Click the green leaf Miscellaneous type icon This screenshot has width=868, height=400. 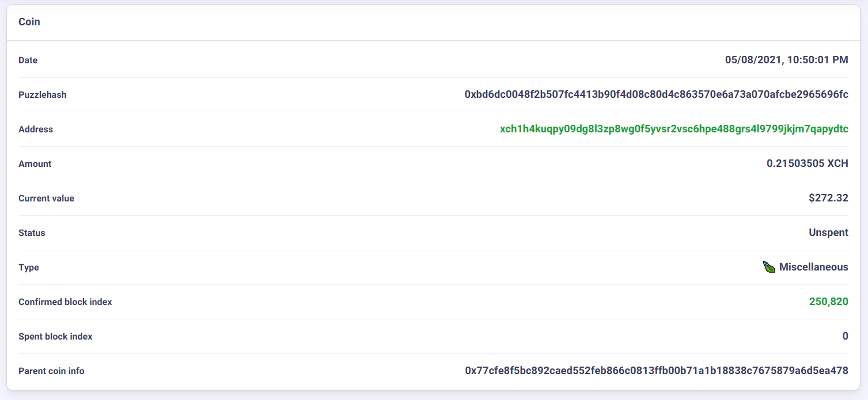click(x=768, y=266)
